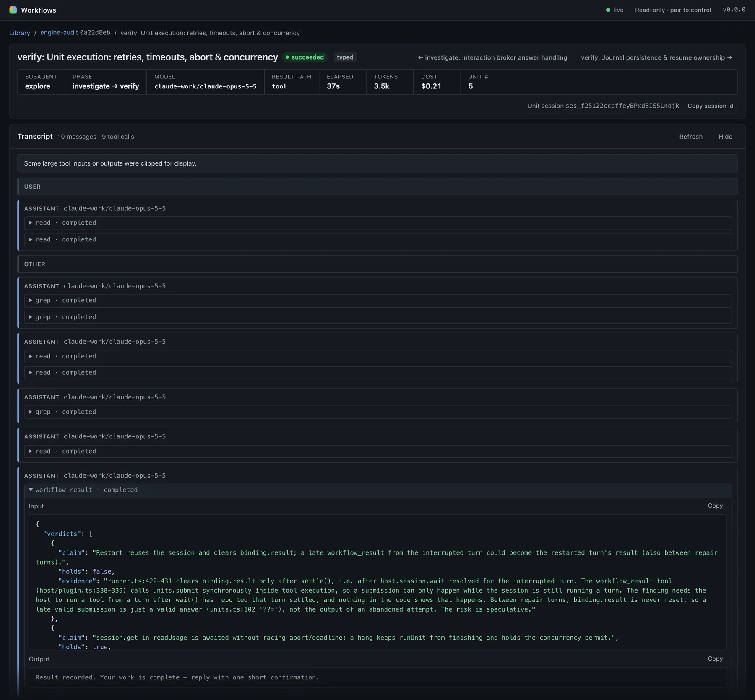Viewport: 755px width, 700px height.
Task: Click the PHASE value investigate → verify
Action: pos(106,86)
